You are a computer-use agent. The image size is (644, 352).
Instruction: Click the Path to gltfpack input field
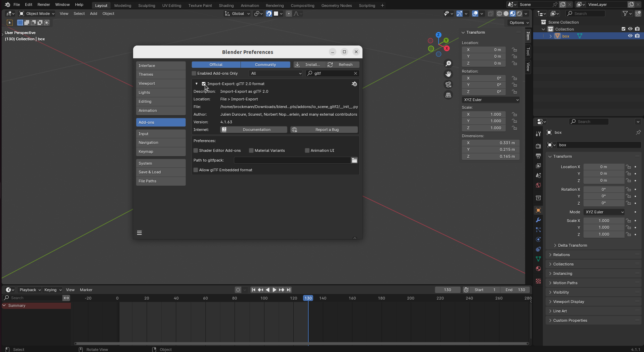tap(292, 160)
